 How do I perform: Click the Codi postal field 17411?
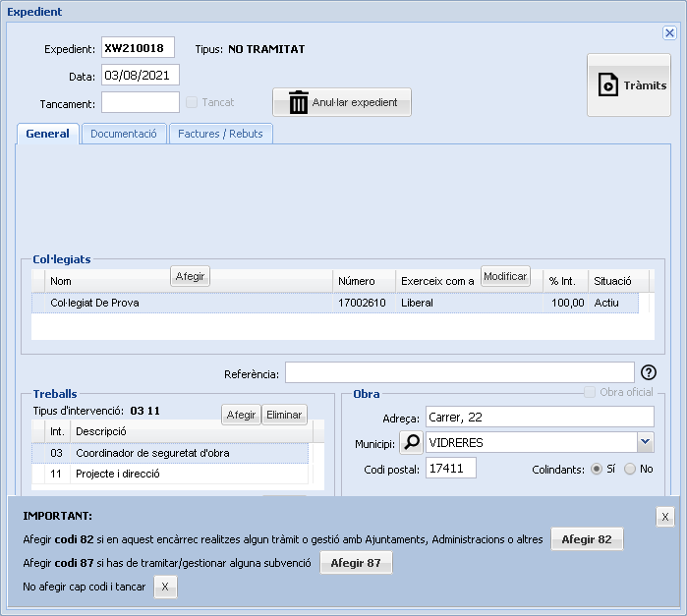451,468
